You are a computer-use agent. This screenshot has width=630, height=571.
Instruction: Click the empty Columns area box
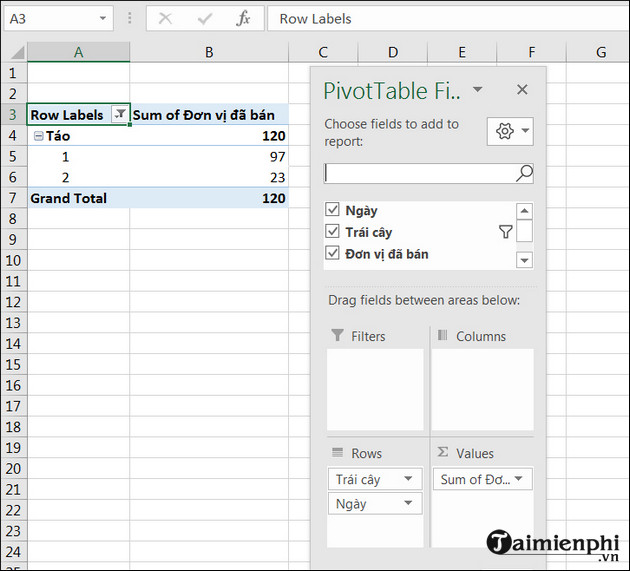click(483, 389)
